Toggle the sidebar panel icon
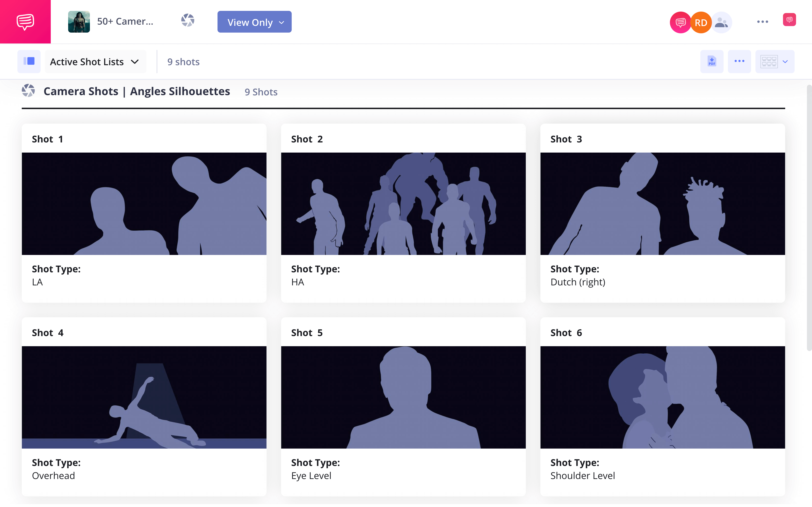The height and width of the screenshot is (507, 812). point(29,61)
